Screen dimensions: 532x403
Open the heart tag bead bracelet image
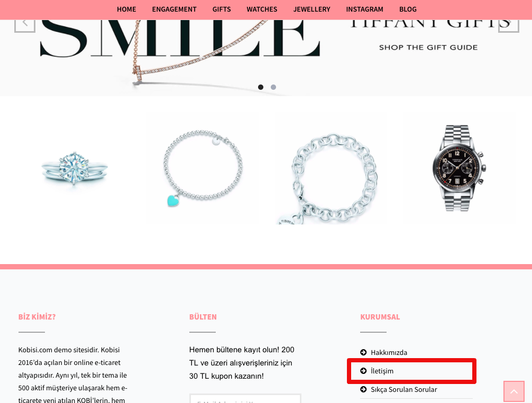point(203,168)
